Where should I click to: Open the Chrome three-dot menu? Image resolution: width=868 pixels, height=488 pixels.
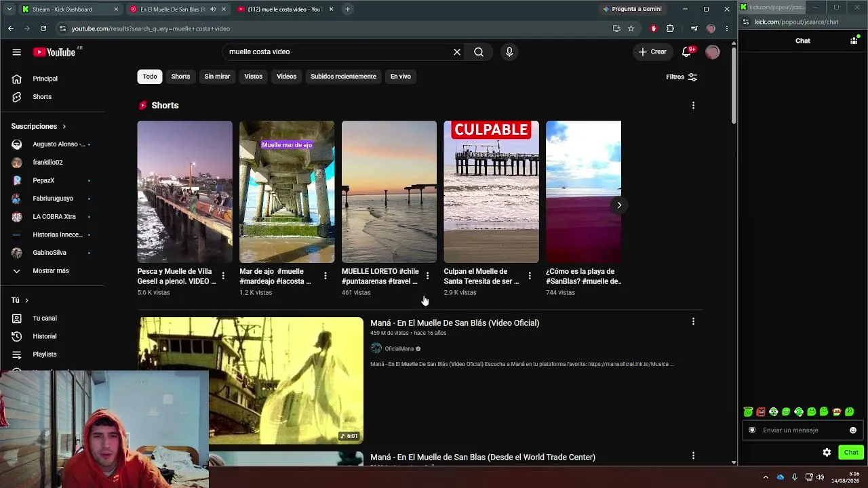727,28
